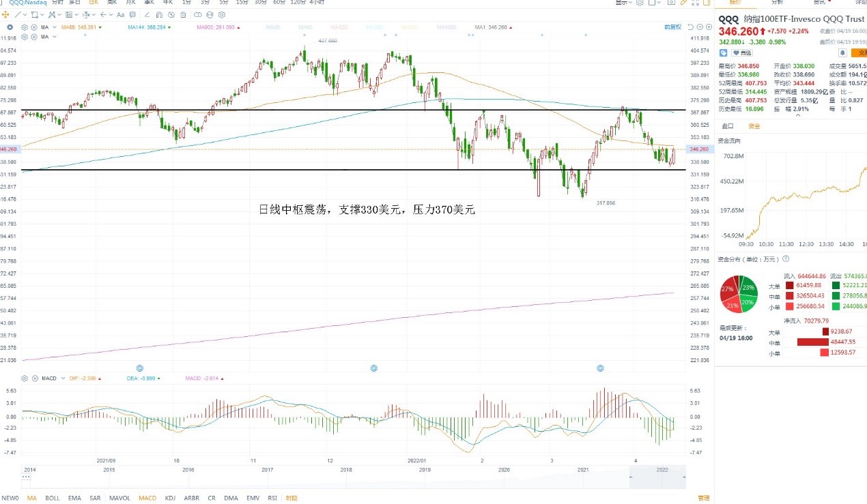The width and height of the screenshot is (867, 504).
Task: Open 前复权 adjustment mode selector
Action: tap(672, 27)
